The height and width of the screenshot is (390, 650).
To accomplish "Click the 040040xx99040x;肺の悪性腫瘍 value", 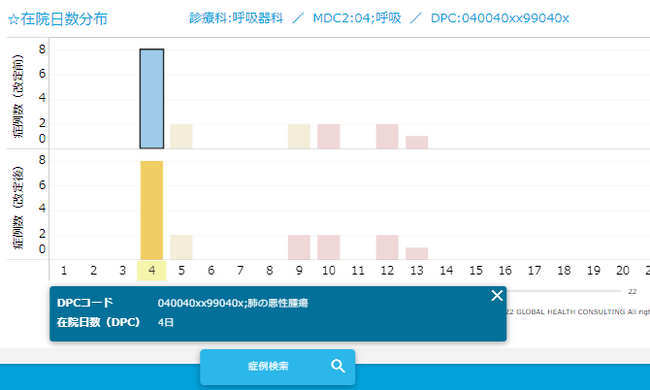I will tap(233, 303).
